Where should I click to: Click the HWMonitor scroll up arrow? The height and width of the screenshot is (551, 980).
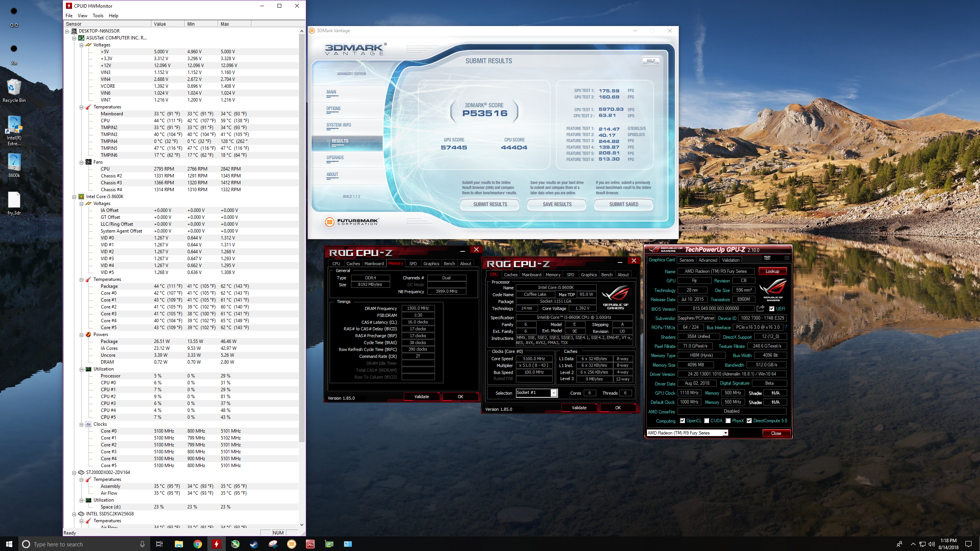[302, 31]
